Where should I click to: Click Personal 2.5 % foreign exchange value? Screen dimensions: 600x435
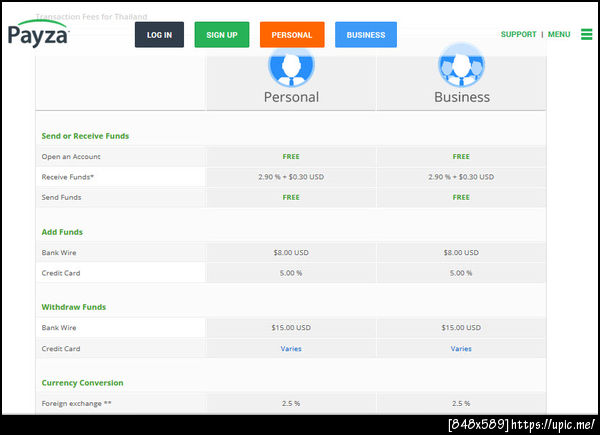tap(291, 403)
